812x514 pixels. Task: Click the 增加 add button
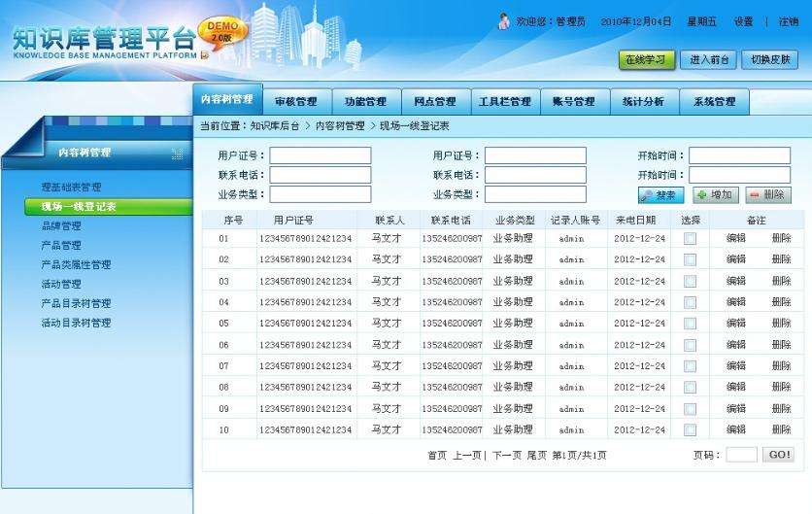[x=716, y=195]
